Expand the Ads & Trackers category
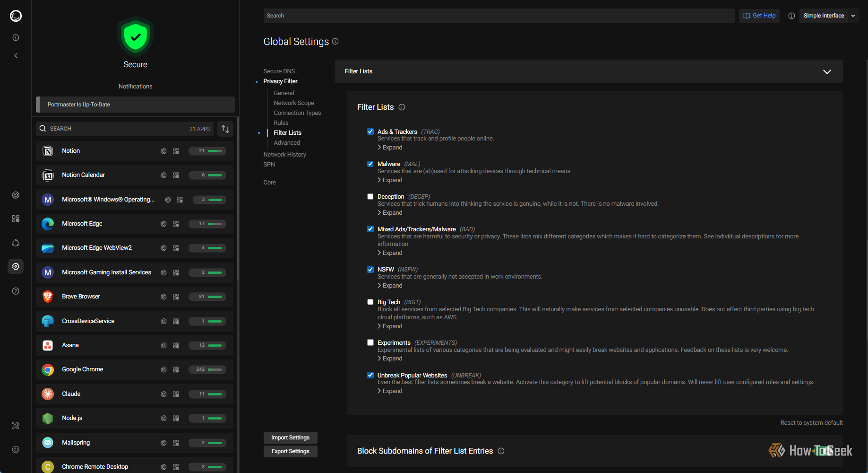This screenshot has height=473, width=868. 390,148
